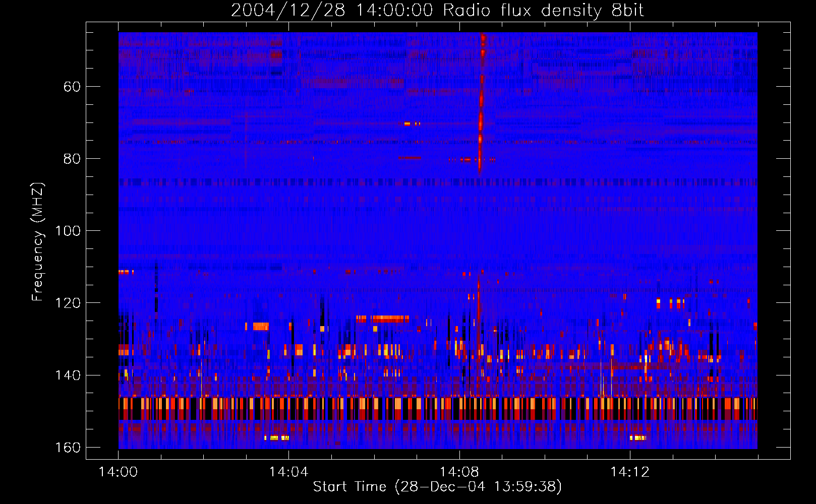Viewport: 816px width, 504px height.
Task: Click the red vertical radio burst near 14:08
Action: (x=481, y=103)
